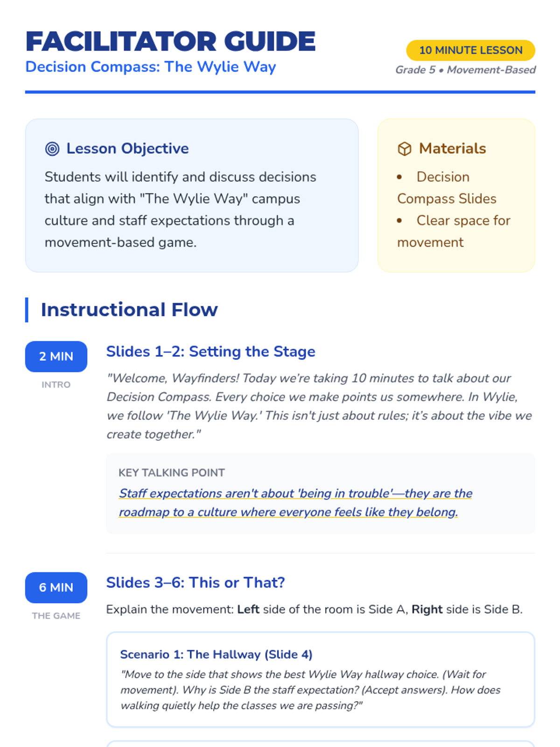Click the INTRO label under 2 MIN
This screenshot has width=560, height=747.
coord(56,385)
